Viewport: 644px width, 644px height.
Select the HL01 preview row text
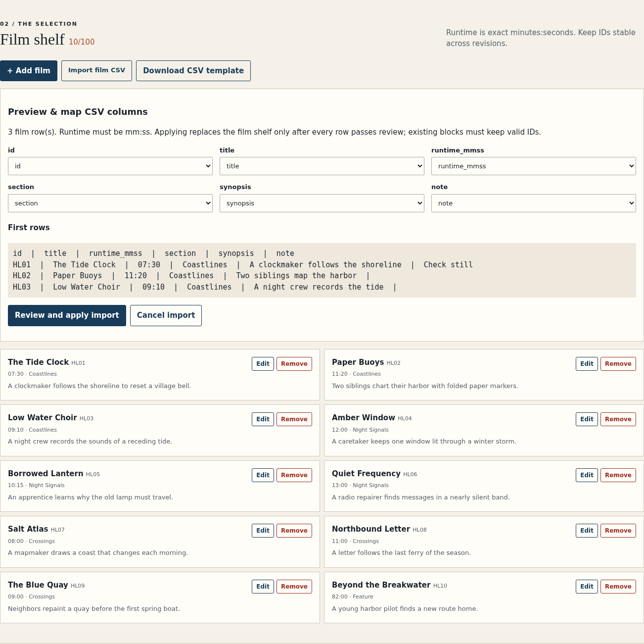click(243, 265)
